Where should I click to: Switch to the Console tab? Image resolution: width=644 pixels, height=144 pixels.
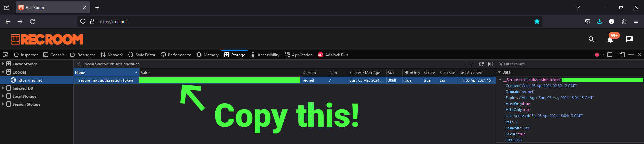(x=54, y=55)
